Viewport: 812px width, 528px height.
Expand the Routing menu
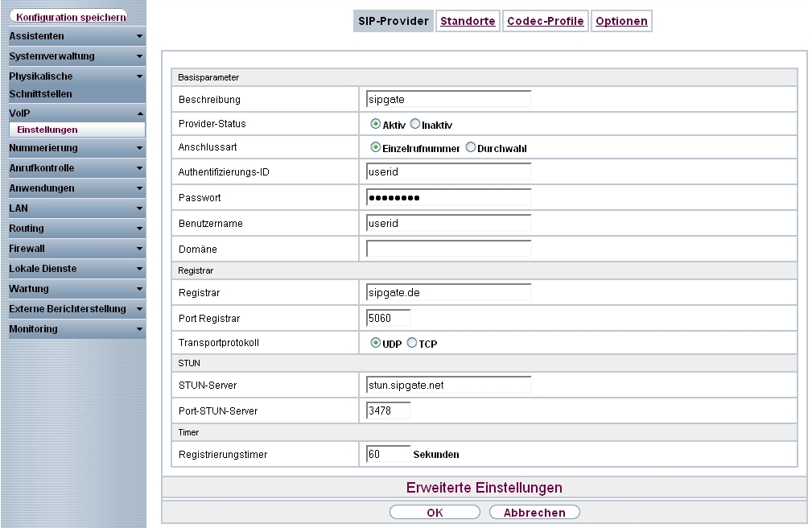tap(77, 229)
